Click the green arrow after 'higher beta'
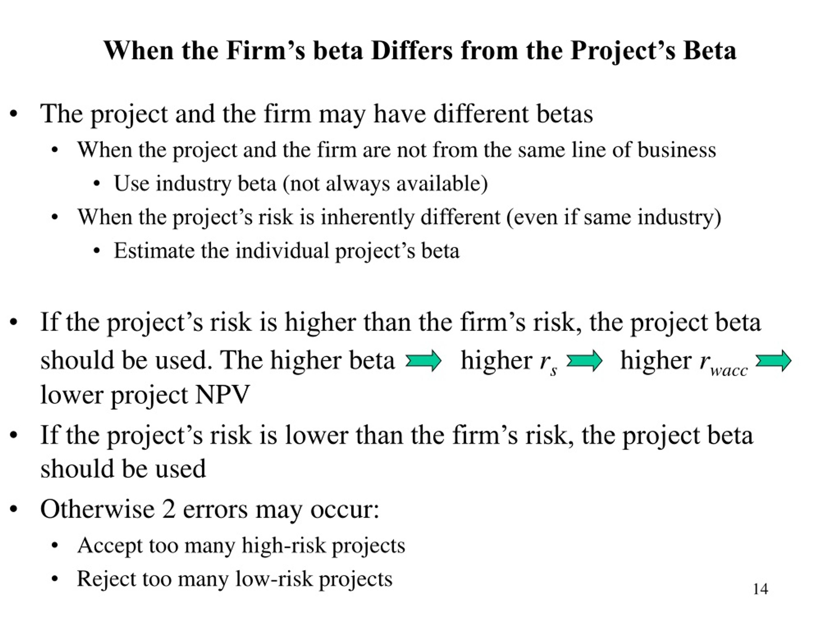Screen dimensions: 840x630 coord(423,361)
